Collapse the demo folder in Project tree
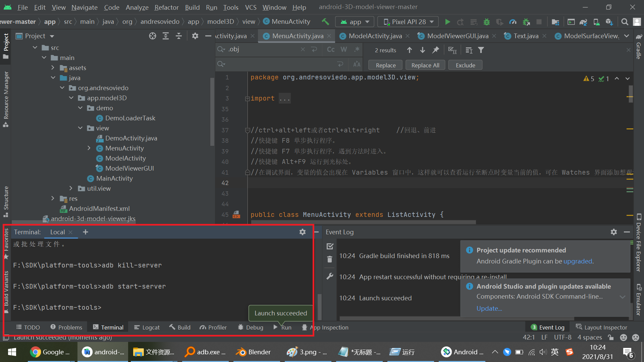The height and width of the screenshot is (362, 644). click(80, 108)
